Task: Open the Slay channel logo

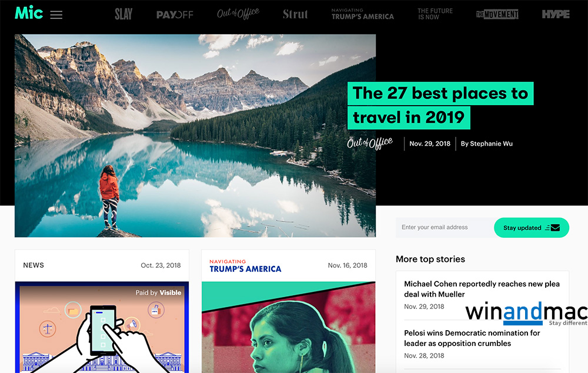Action: (123, 14)
